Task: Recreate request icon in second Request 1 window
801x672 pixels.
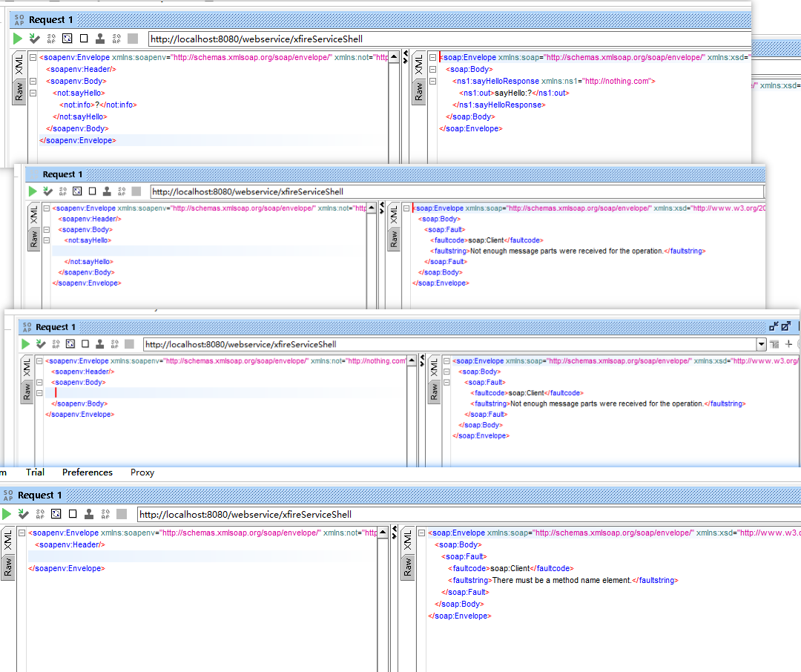Action: (77, 191)
